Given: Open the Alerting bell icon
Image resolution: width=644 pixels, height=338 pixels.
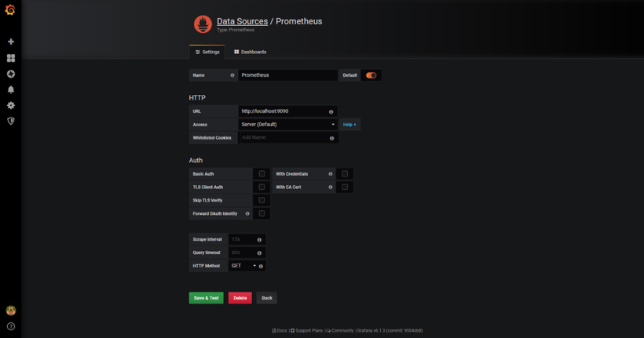Looking at the screenshot, I should click(x=11, y=89).
